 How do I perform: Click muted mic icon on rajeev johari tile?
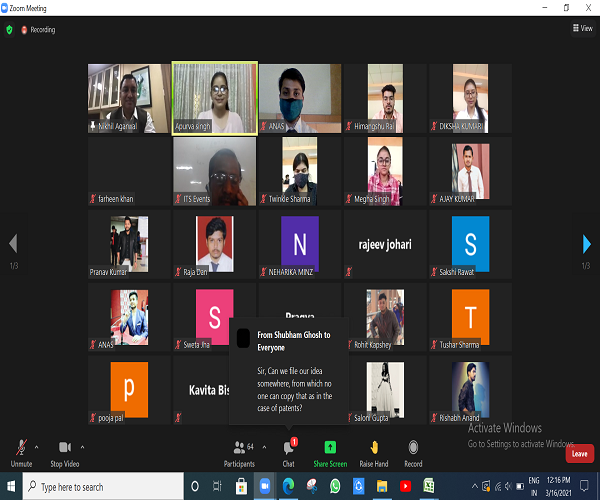[x=349, y=272]
